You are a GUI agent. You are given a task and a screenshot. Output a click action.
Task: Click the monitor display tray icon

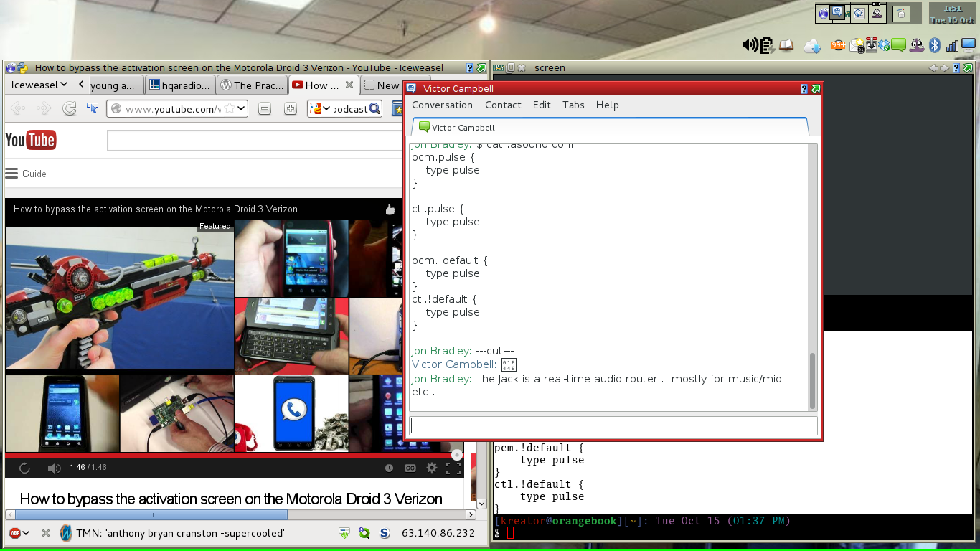(969, 45)
